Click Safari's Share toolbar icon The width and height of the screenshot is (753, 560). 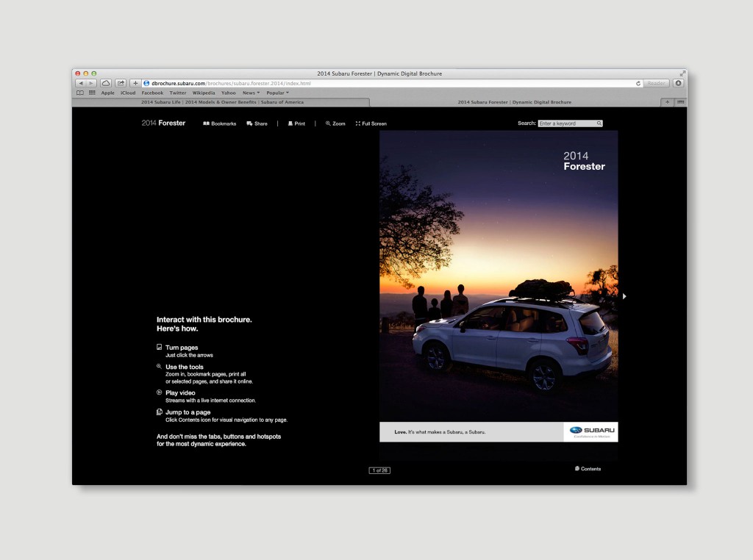click(x=121, y=84)
